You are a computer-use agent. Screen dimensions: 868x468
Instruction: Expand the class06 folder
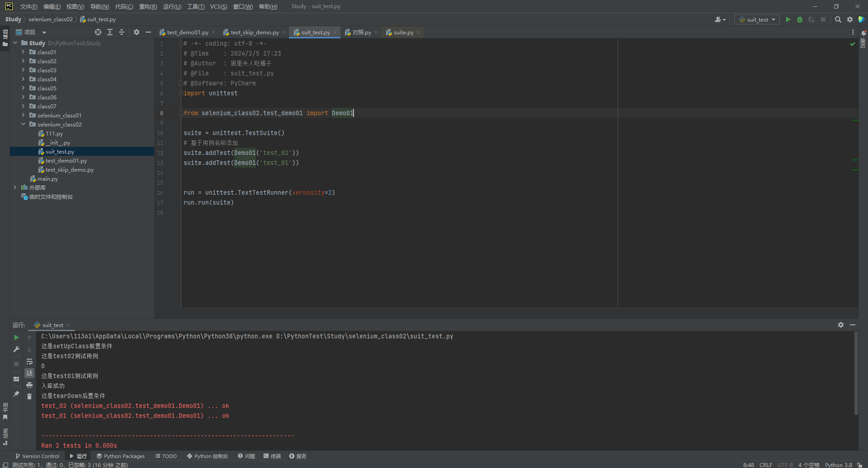click(23, 97)
